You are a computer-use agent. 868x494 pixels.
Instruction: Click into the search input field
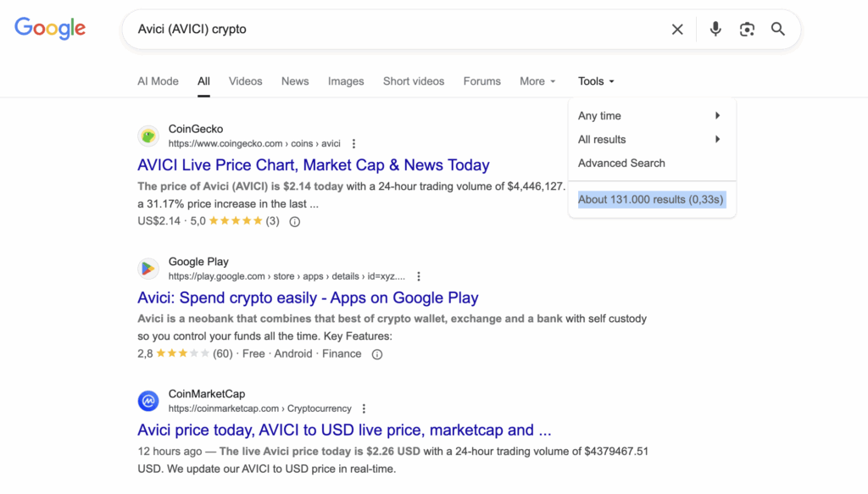[390, 30]
